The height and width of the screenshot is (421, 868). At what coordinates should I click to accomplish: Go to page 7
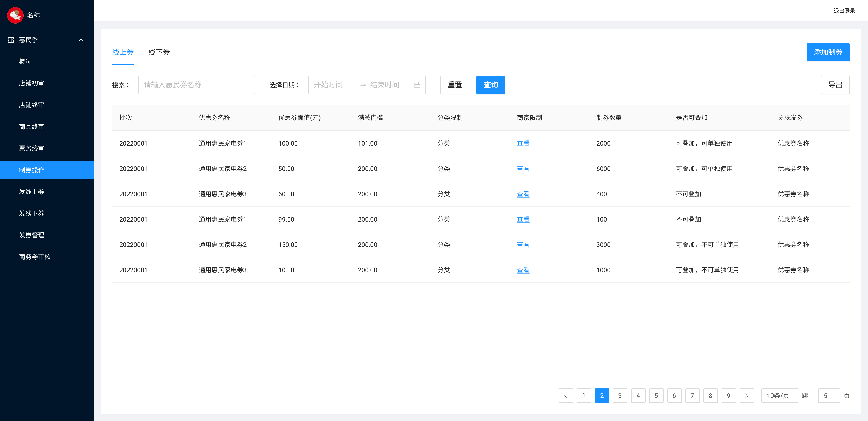pos(692,395)
